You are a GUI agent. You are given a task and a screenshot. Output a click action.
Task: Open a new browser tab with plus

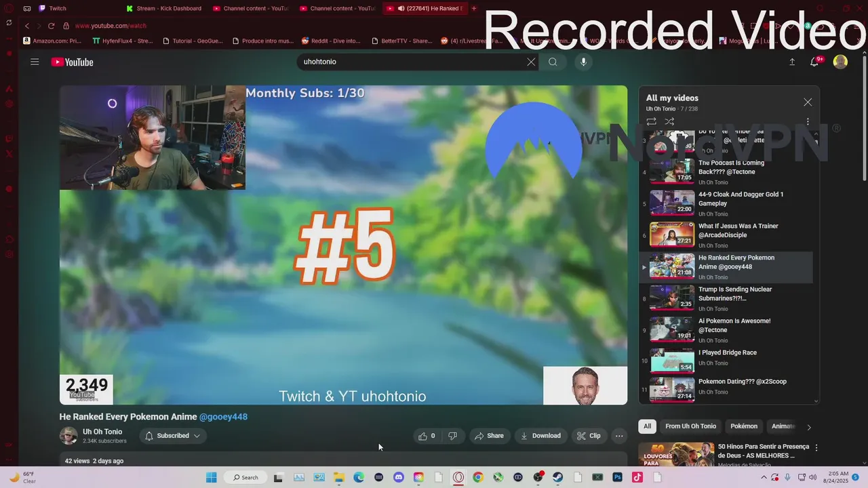(x=474, y=8)
